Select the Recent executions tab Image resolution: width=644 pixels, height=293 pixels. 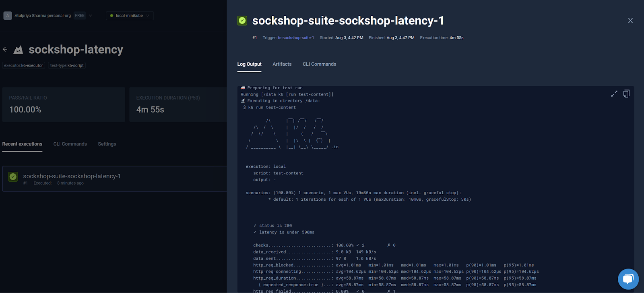[22, 144]
